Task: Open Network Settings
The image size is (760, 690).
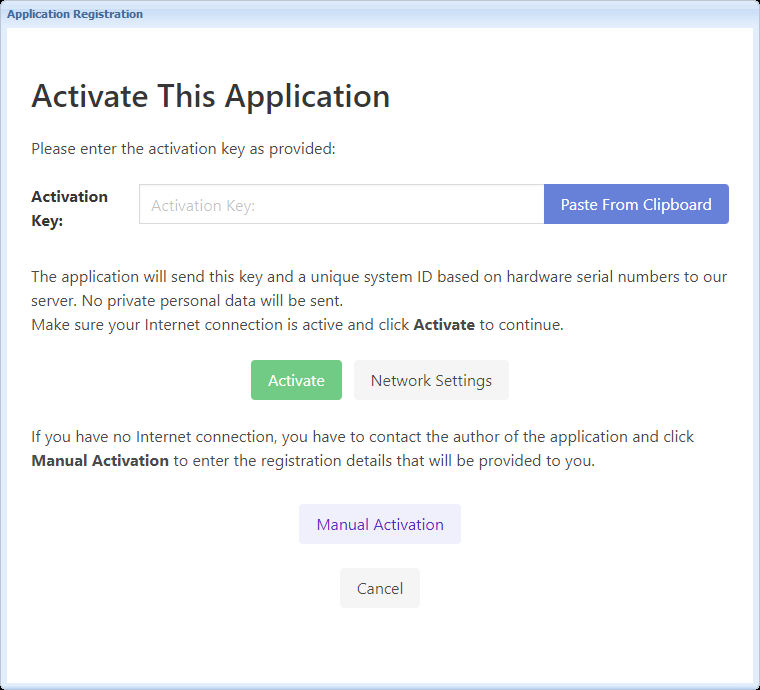Action: [431, 380]
